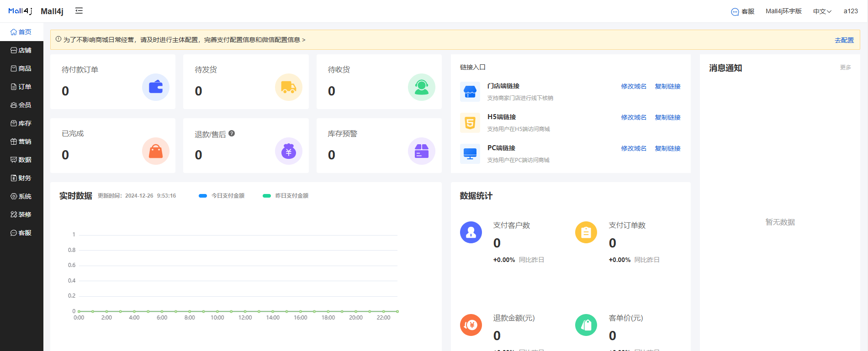The image size is (868, 351).
Task: Click the H5端链接 HTML5 icon
Action: click(470, 123)
